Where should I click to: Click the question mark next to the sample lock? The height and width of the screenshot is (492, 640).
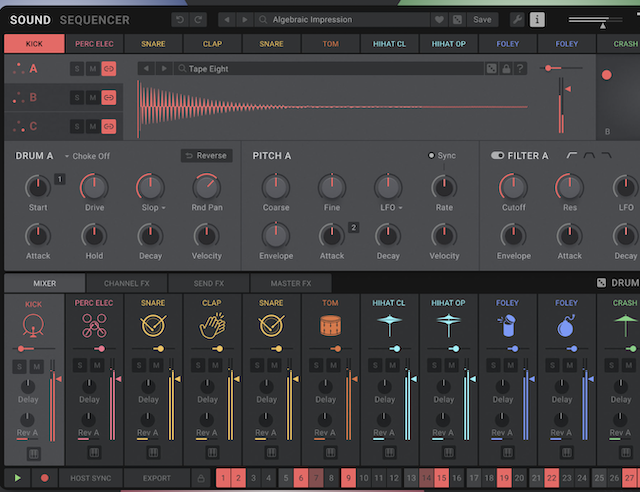520,69
